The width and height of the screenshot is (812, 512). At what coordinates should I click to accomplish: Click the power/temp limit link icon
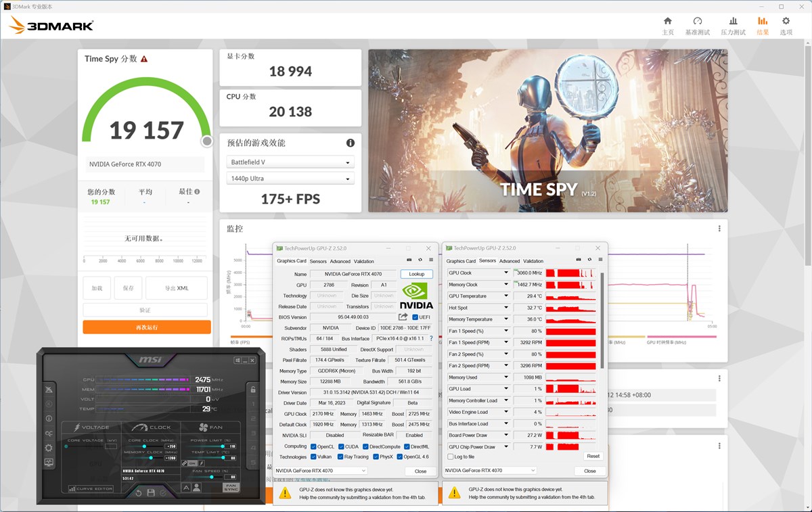point(184,463)
